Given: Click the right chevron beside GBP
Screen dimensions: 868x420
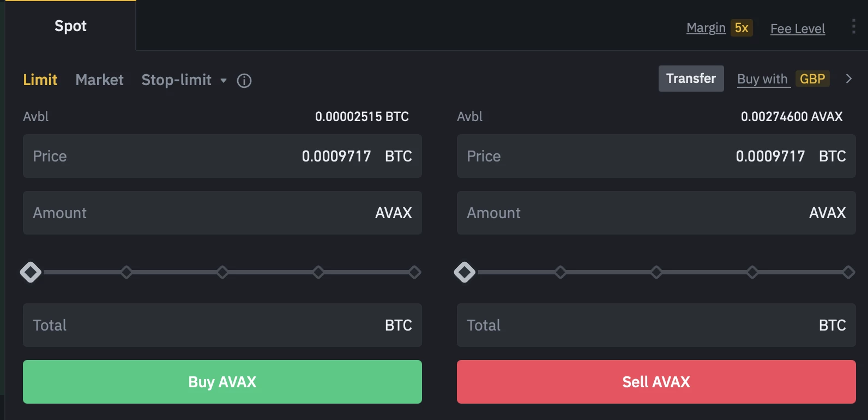Looking at the screenshot, I should click(x=848, y=79).
